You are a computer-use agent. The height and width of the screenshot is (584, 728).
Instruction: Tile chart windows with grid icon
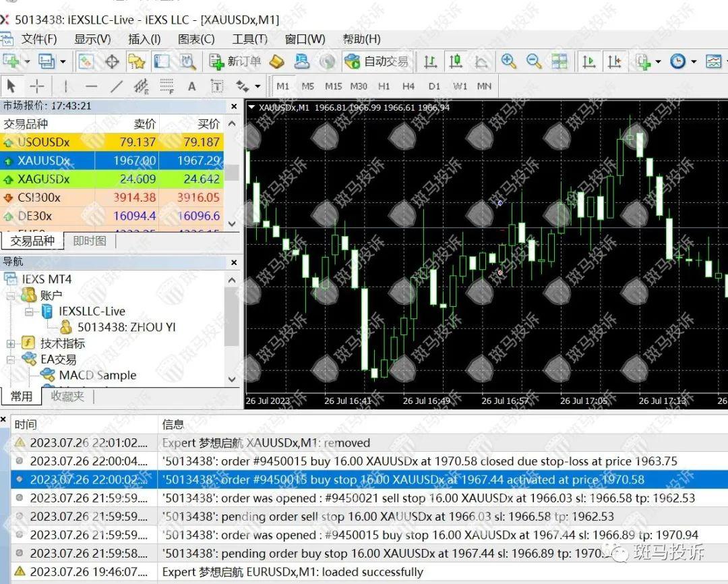pos(559,61)
